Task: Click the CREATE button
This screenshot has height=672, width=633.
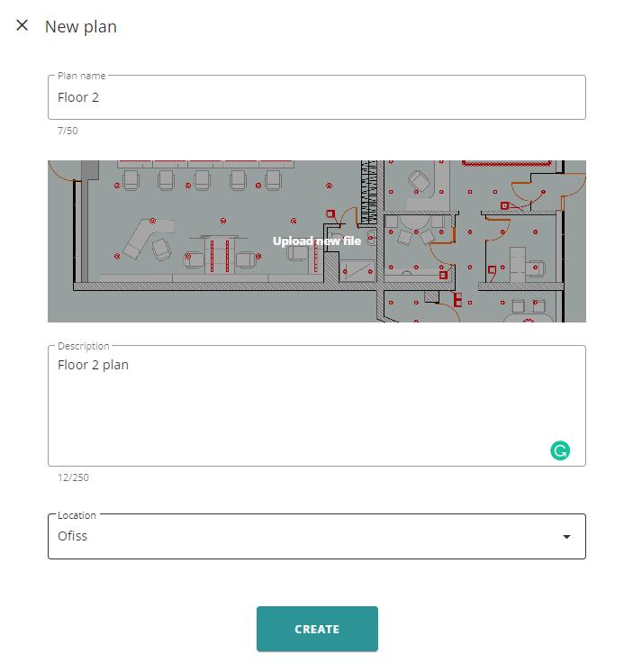Action: pos(317,629)
